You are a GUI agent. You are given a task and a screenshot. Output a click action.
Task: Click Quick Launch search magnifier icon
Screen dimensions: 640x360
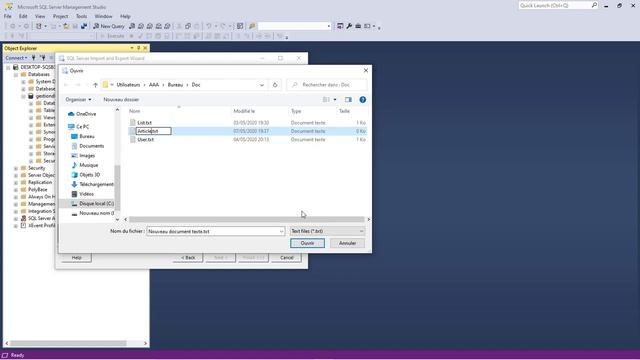594,5
